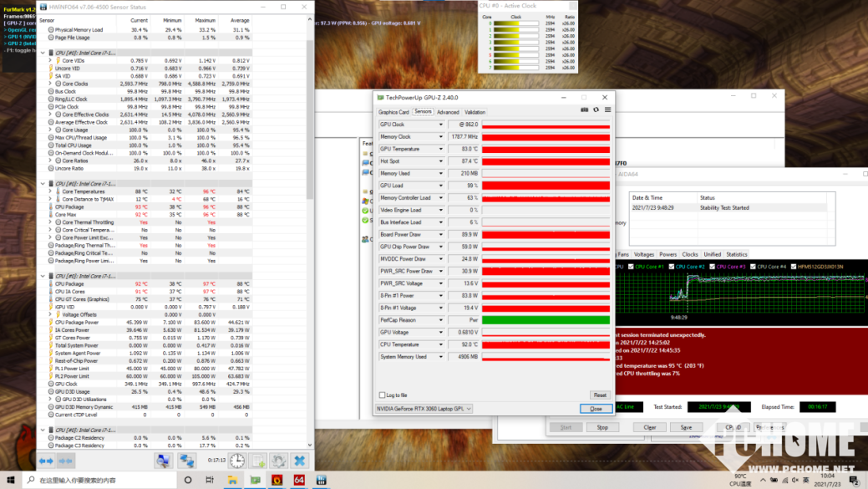Open NVIDIA GeForce RTX 3060 GPU selector
Screen dimensions: 868x489
click(x=424, y=409)
